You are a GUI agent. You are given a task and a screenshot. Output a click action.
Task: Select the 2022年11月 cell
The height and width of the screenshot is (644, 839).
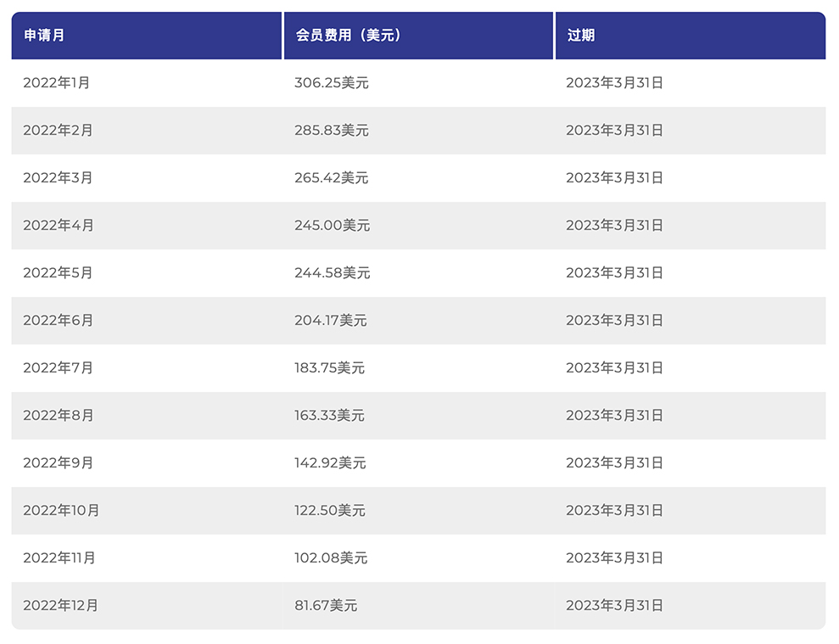pos(59,558)
